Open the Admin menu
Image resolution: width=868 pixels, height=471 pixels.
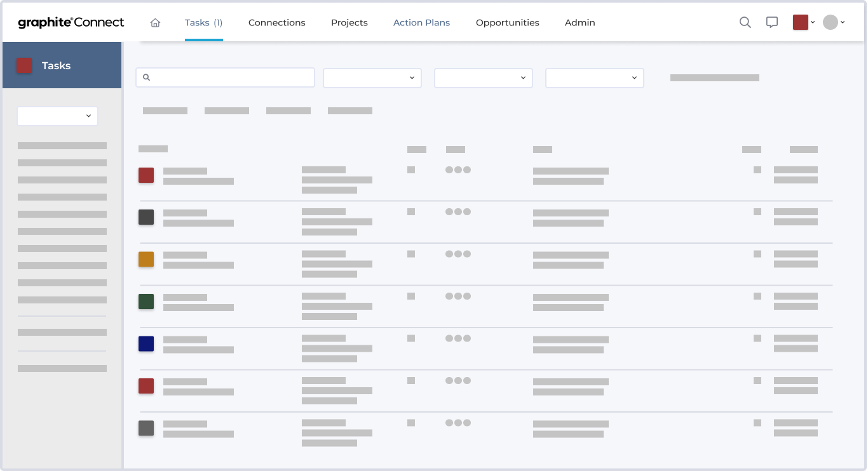click(580, 22)
